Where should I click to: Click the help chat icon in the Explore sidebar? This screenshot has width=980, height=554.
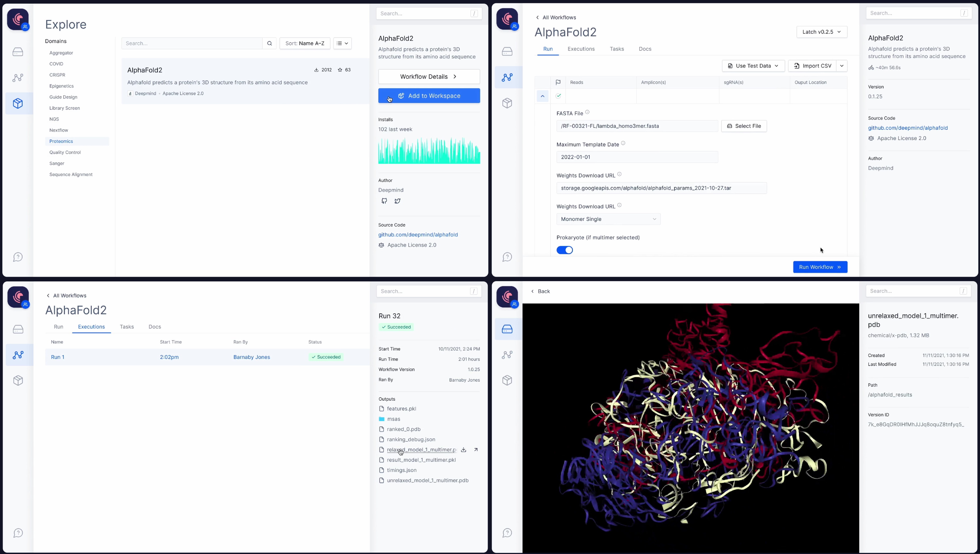[x=18, y=257]
